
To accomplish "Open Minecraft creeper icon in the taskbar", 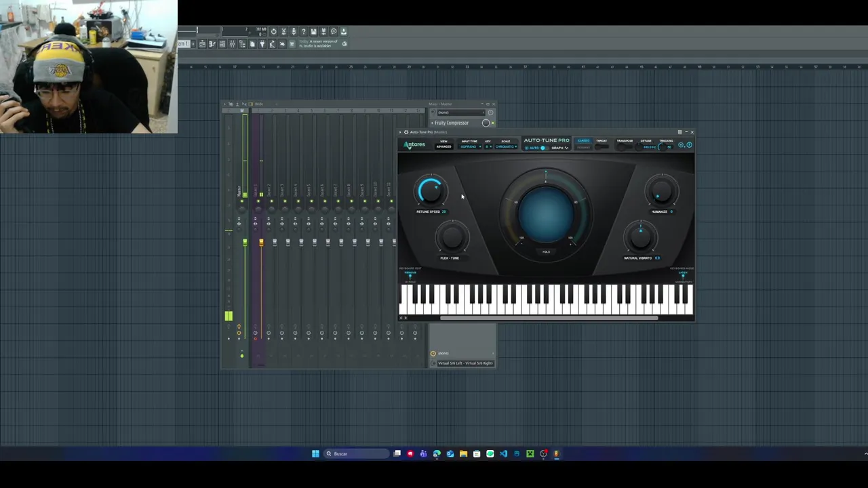I will coord(530,454).
